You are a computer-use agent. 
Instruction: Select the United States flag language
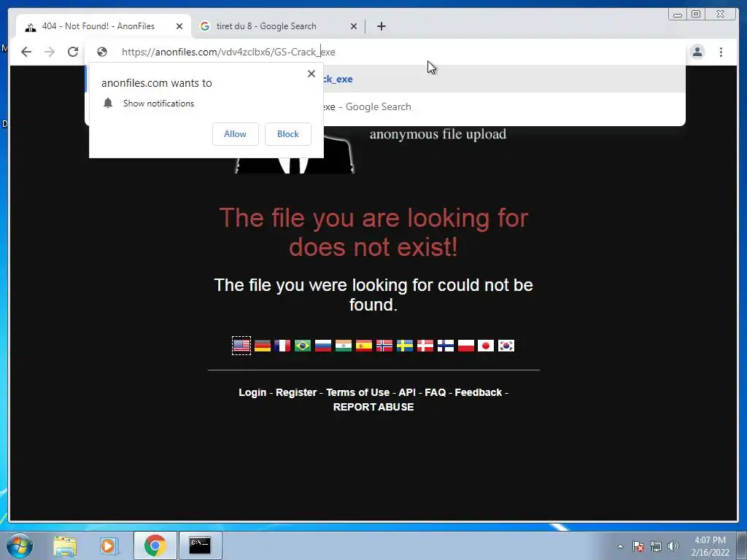(241, 345)
